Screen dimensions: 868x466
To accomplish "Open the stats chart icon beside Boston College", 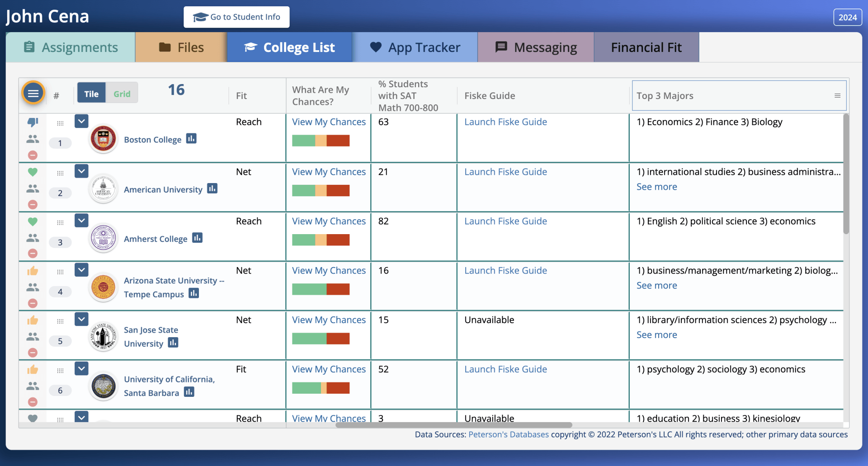I will 191,138.
